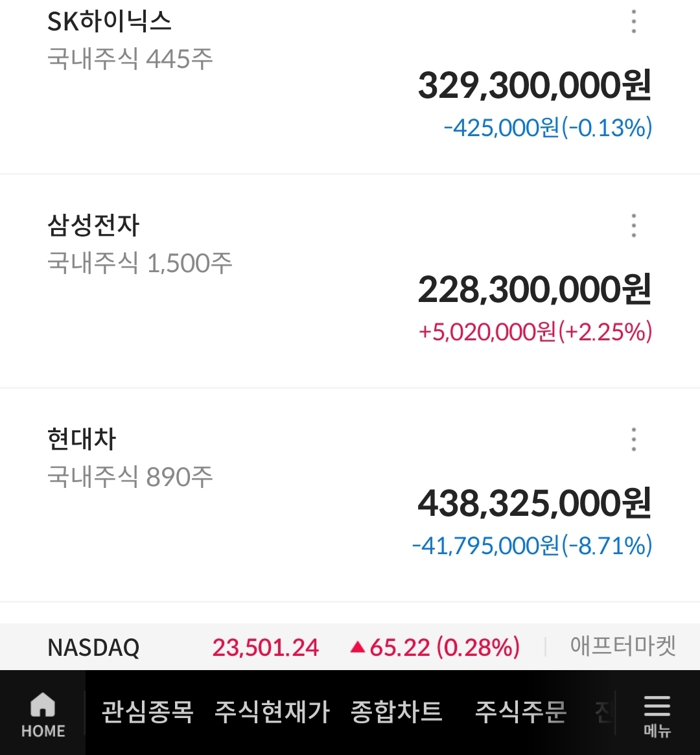
Task: Switch to the 관심종목 tab
Action: pyautogui.click(x=147, y=712)
